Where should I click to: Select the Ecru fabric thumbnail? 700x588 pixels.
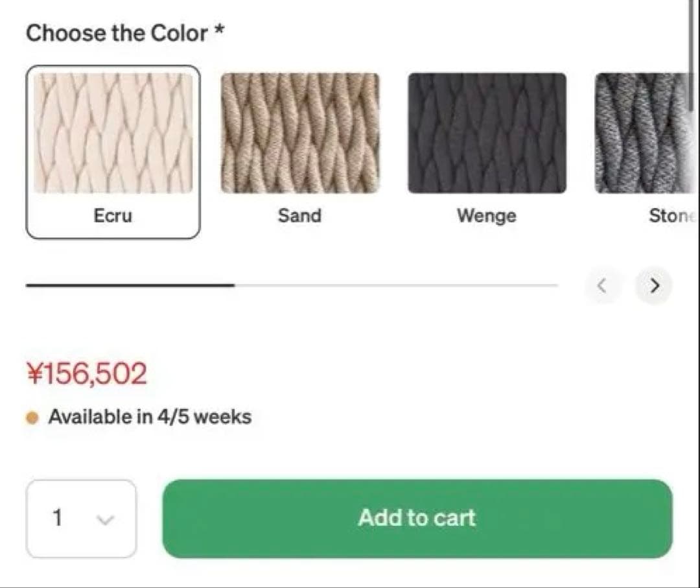point(113,133)
